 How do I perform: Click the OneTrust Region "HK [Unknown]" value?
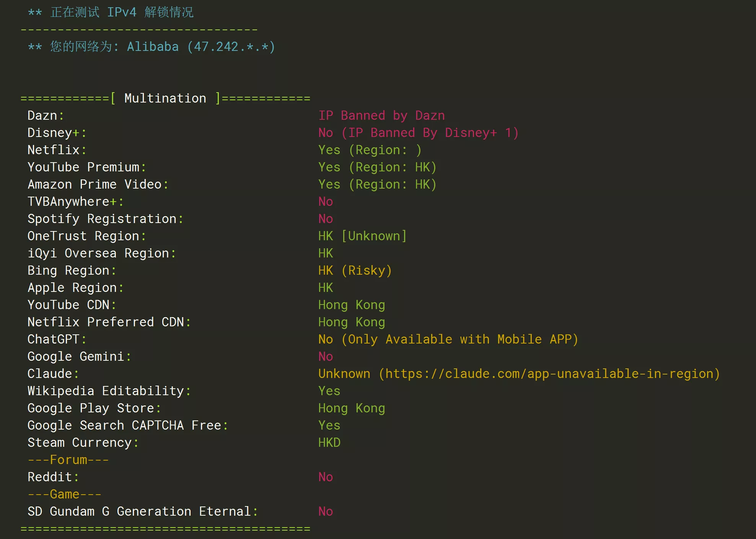click(x=362, y=236)
